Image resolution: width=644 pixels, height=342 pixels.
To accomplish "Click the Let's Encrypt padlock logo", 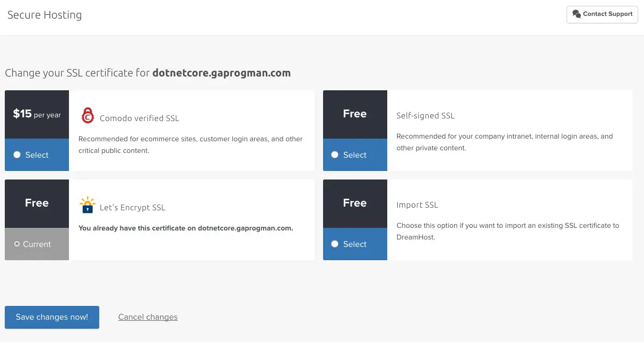I will 87,205.
